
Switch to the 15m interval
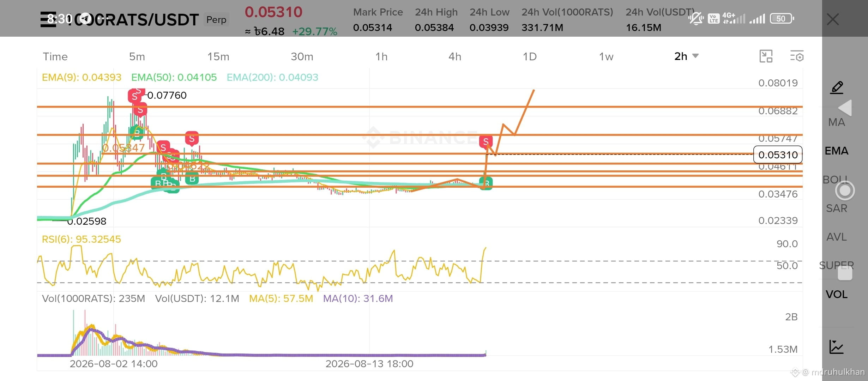218,56
